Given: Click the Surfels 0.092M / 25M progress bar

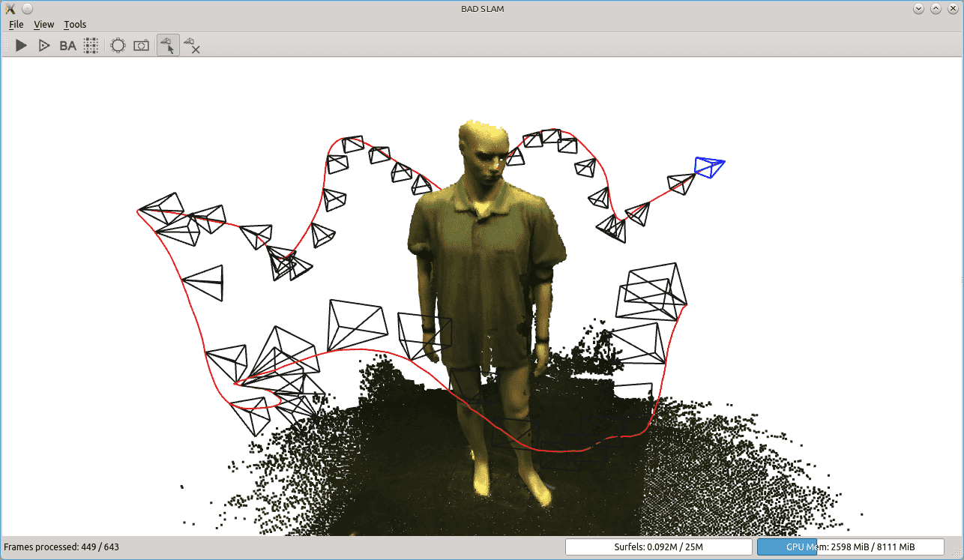Looking at the screenshot, I should point(658,547).
